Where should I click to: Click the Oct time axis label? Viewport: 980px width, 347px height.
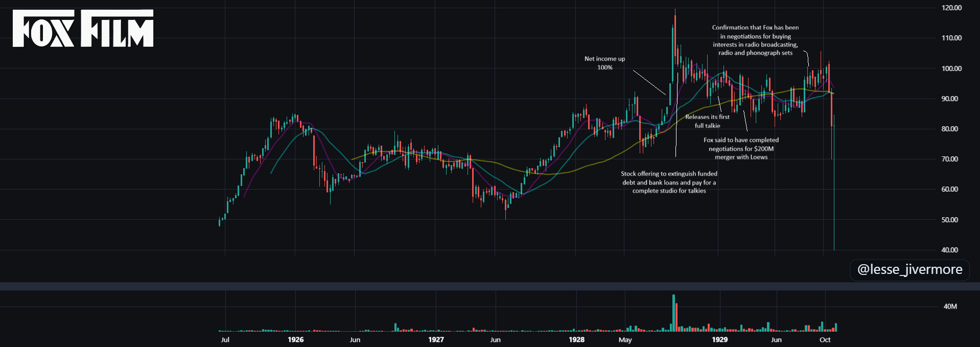(825, 340)
